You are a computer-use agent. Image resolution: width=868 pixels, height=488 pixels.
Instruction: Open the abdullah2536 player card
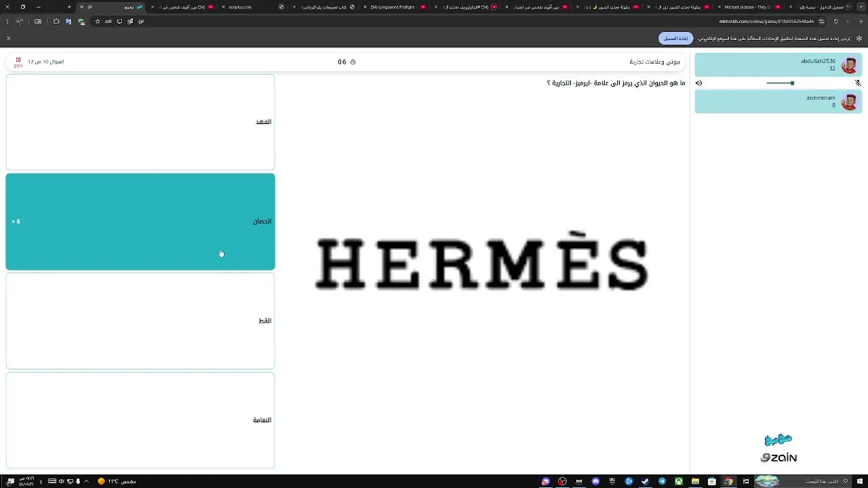pyautogui.click(x=778, y=65)
